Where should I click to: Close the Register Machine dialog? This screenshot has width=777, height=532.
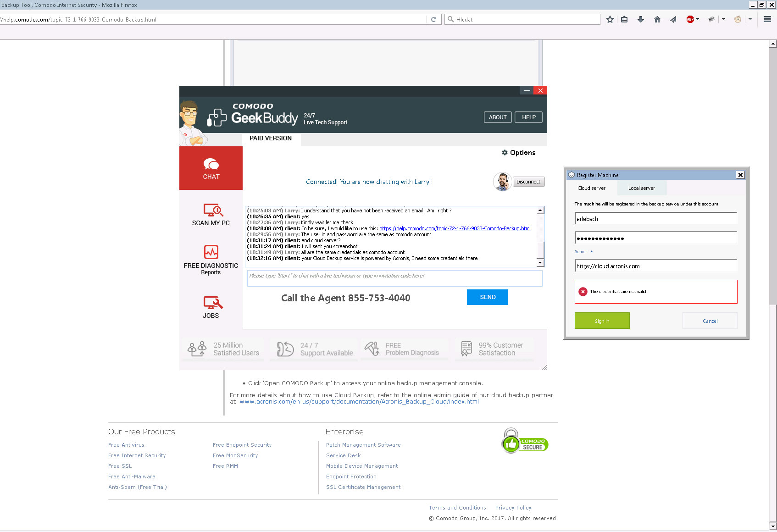click(740, 175)
